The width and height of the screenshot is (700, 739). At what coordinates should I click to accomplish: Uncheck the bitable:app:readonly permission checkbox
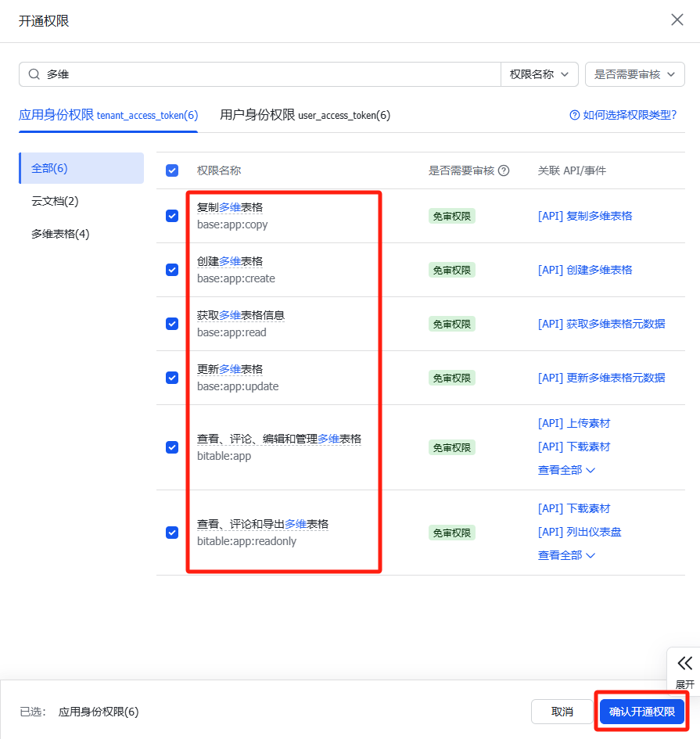(172, 533)
